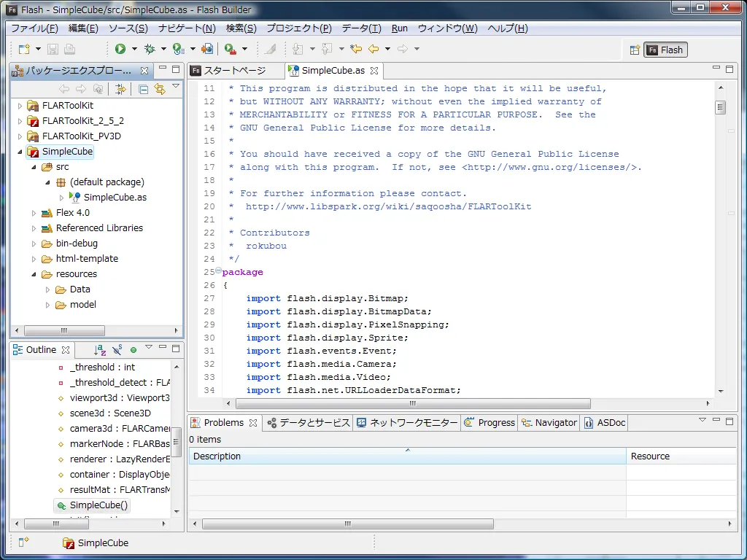
Task: Run the application with green play icon
Action: pyautogui.click(x=120, y=49)
